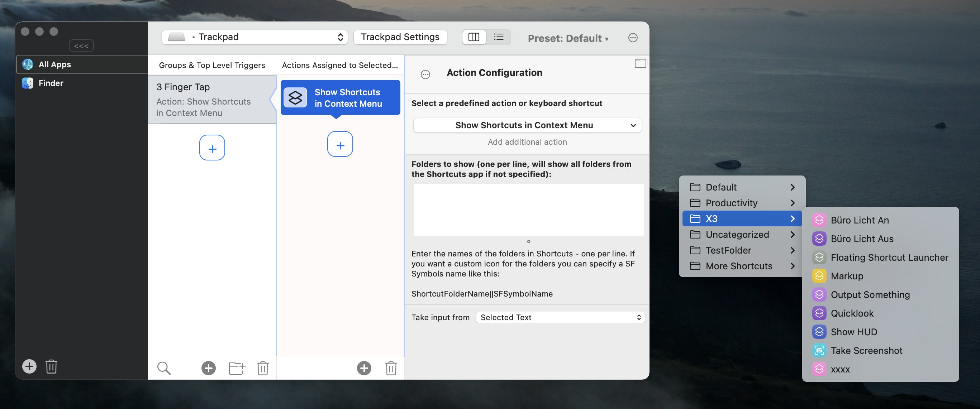This screenshot has height=409, width=980.
Task: Click the Take Screenshot camera icon
Action: click(819, 351)
